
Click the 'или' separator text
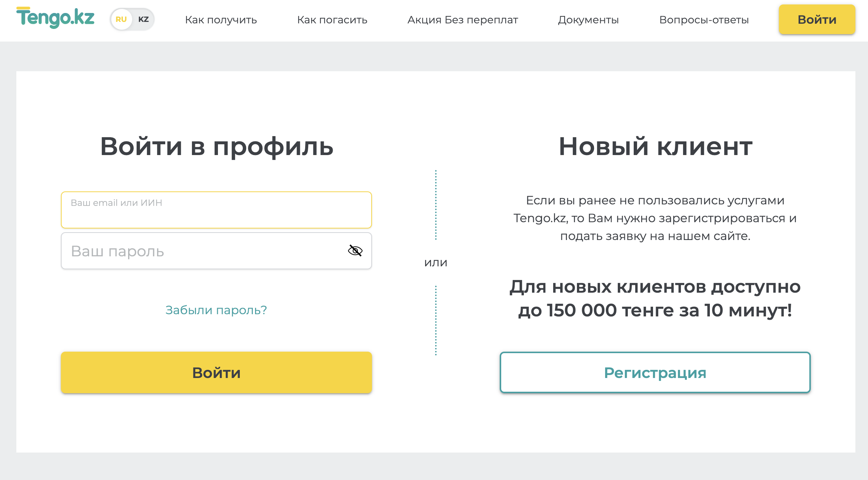[436, 263]
